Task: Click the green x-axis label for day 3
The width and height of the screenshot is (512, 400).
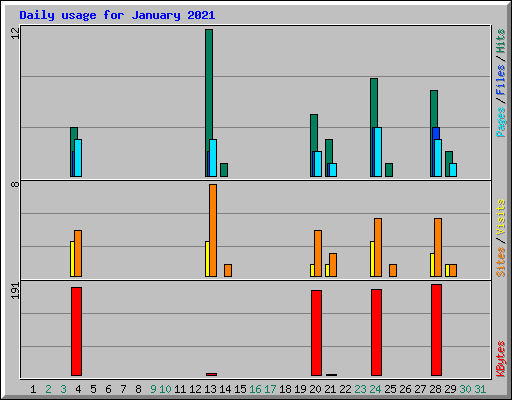Action: pyautogui.click(x=63, y=389)
